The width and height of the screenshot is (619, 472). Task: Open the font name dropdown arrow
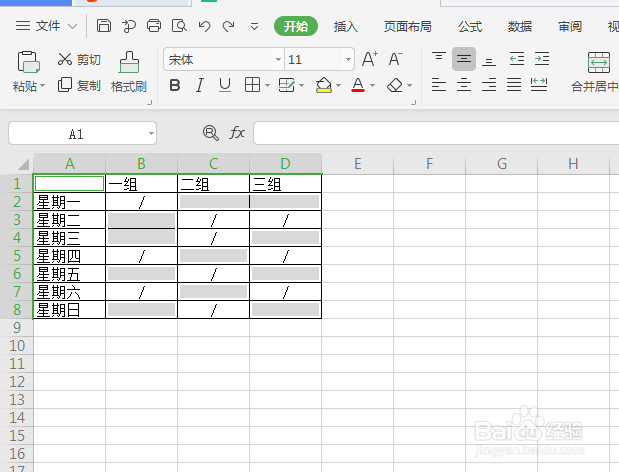[278, 60]
